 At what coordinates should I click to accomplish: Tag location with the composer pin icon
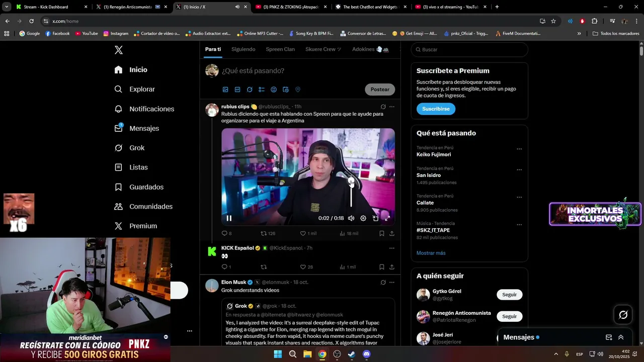(x=298, y=89)
